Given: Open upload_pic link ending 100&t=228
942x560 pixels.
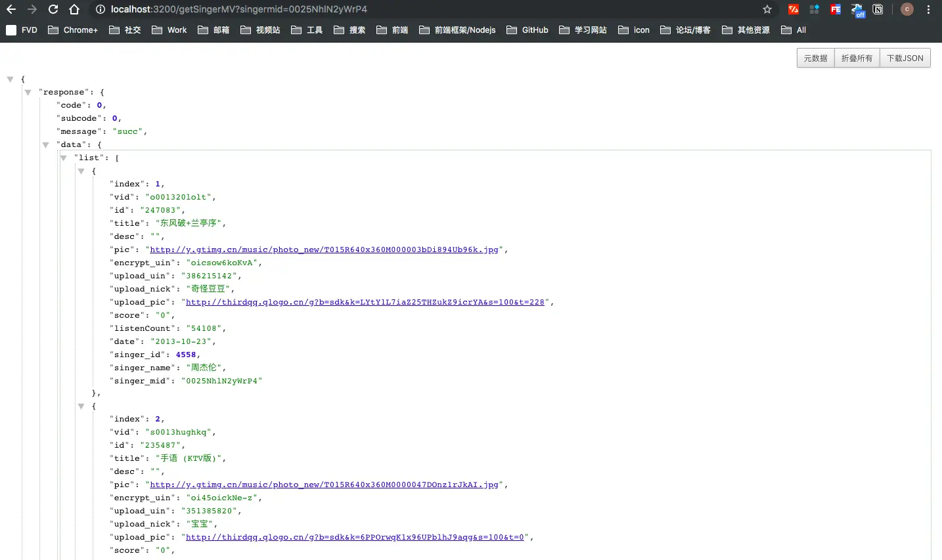Looking at the screenshot, I should [365, 302].
